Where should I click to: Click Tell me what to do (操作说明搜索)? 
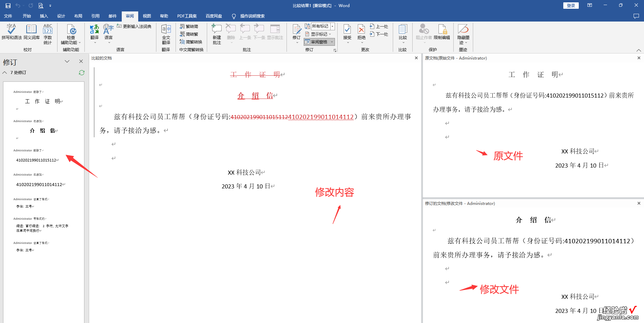tap(249, 16)
